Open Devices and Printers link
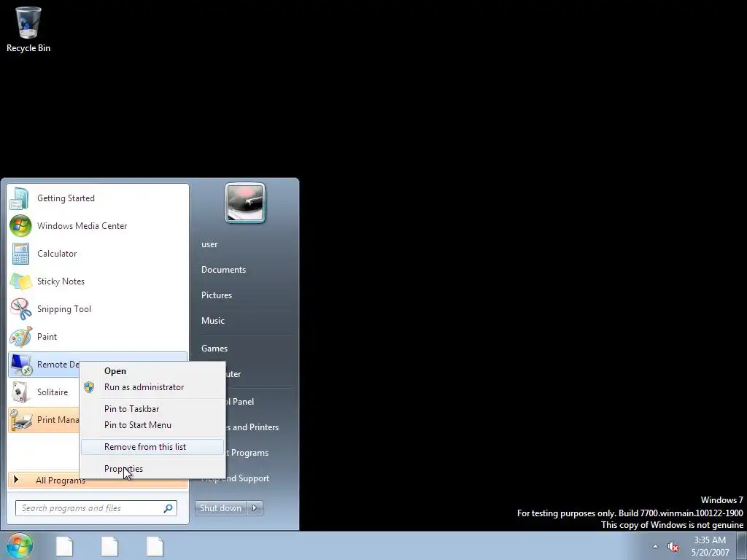The width and height of the screenshot is (747, 560). 252,427
